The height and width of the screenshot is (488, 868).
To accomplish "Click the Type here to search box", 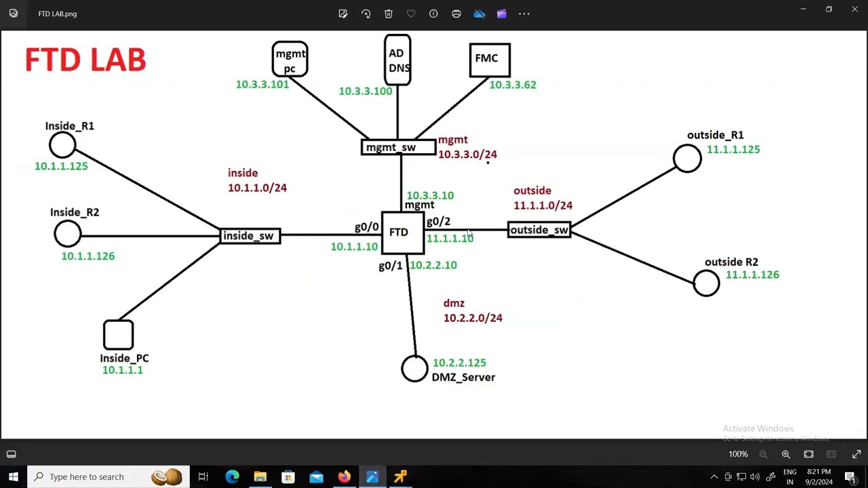I will 108,476.
